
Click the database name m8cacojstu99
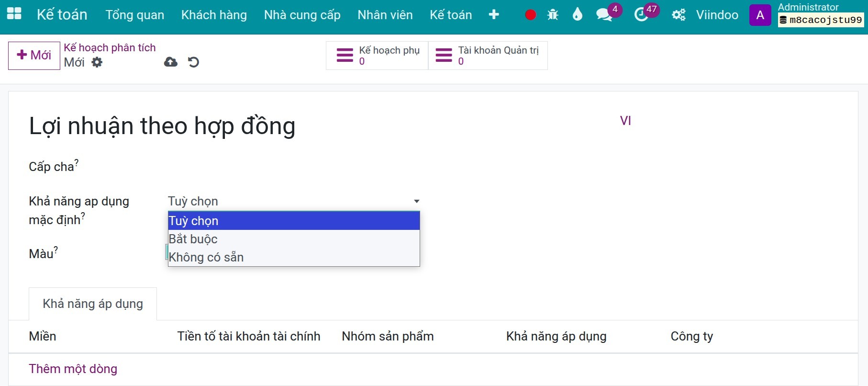821,20
